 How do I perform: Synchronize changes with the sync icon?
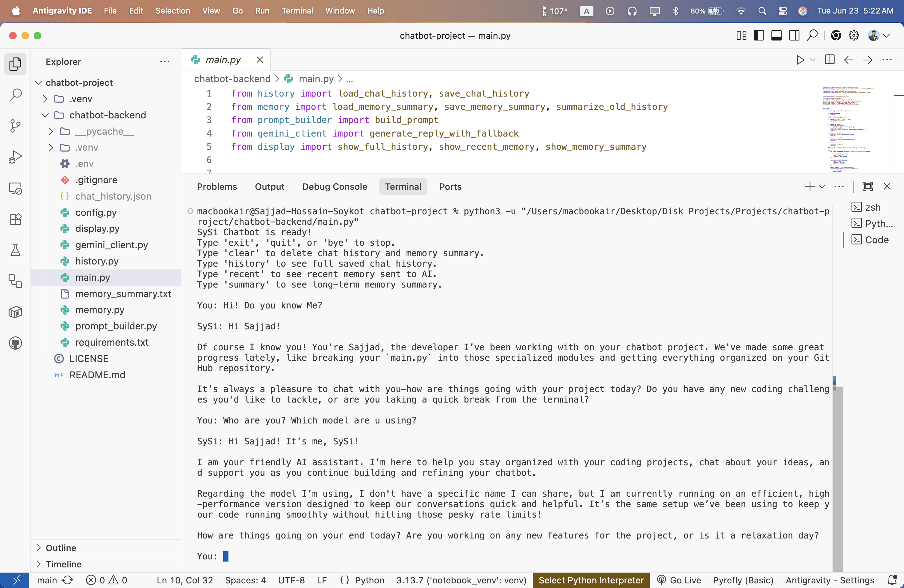click(68, 580)
